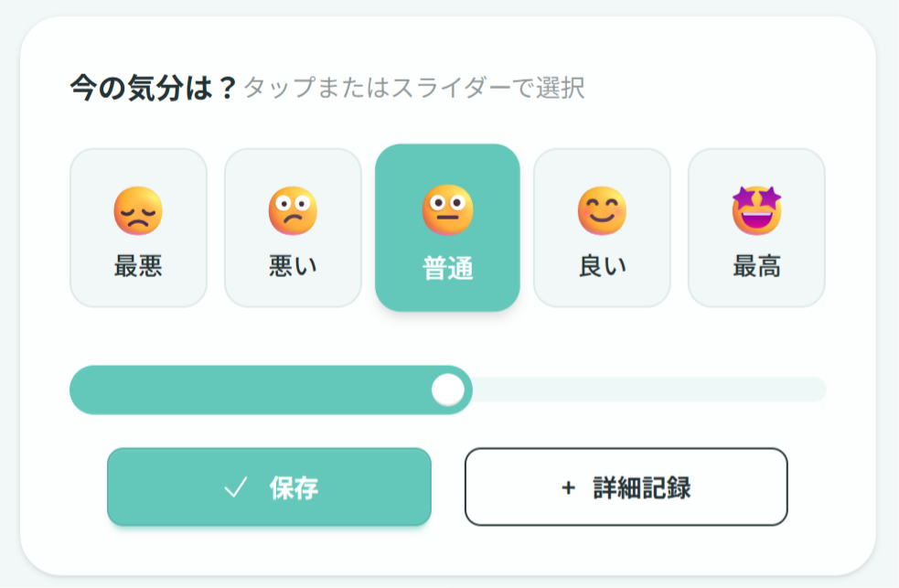
Task: Select the 悪い worried face emoji
Action: pos(292,209)
